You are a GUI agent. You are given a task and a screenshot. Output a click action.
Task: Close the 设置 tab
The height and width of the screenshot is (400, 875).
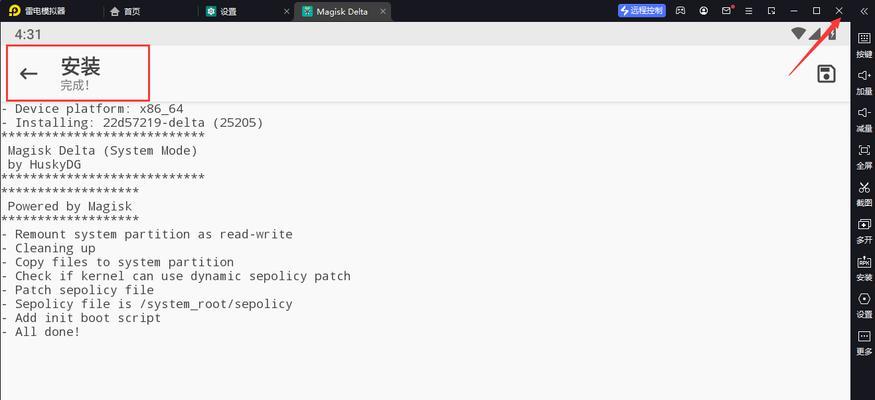[x=287, y=11]
